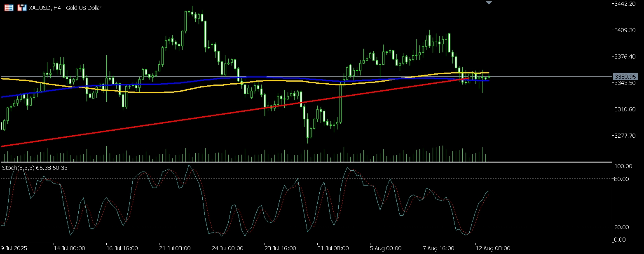Viewport: 644px width, 254px height.
Task: Click the 21 Jul 08:00 time label
Action: (175, 249)
